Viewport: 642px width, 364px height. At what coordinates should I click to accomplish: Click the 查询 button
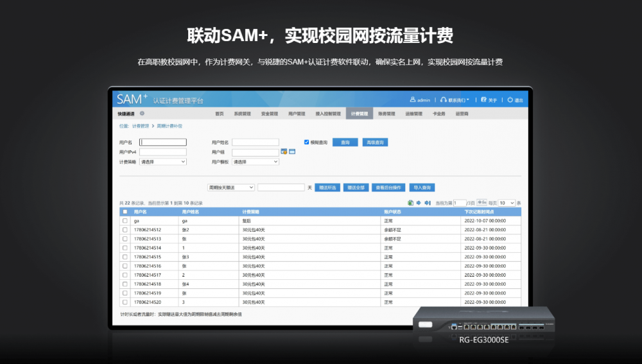(x=345, y=142)
